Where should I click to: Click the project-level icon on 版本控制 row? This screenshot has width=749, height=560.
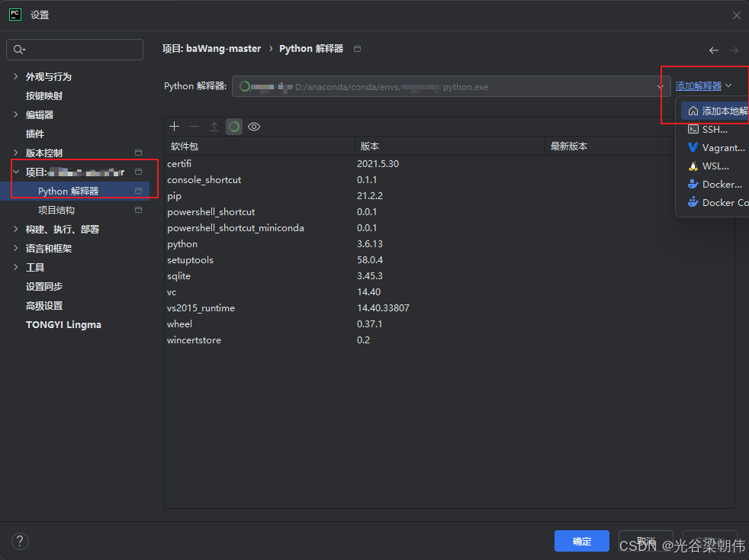point(139,153)
